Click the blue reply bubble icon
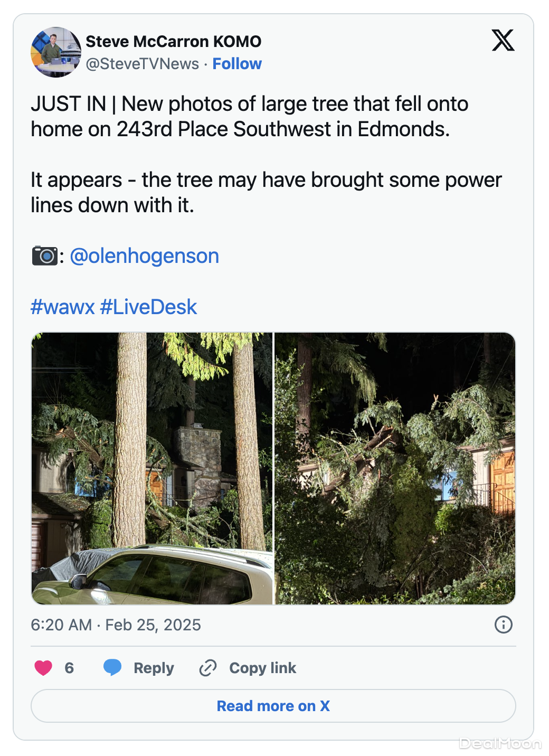 coord(112,668)
